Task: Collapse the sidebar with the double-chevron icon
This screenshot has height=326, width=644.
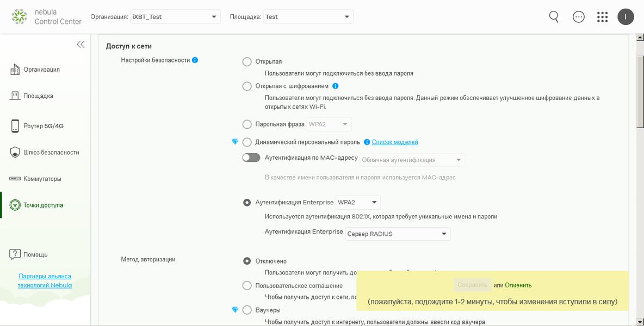Action: [81, 45]
